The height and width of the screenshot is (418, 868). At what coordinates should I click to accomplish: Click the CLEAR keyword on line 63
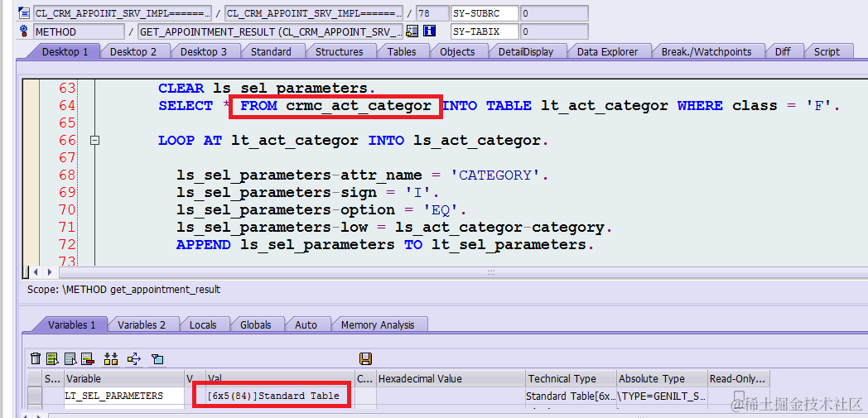[x=181, y=88]
